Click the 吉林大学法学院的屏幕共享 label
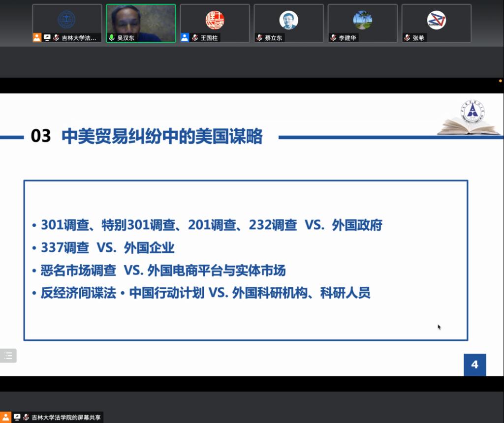The width and height of the screenshot is (504, 423). [x=66, y=417]
